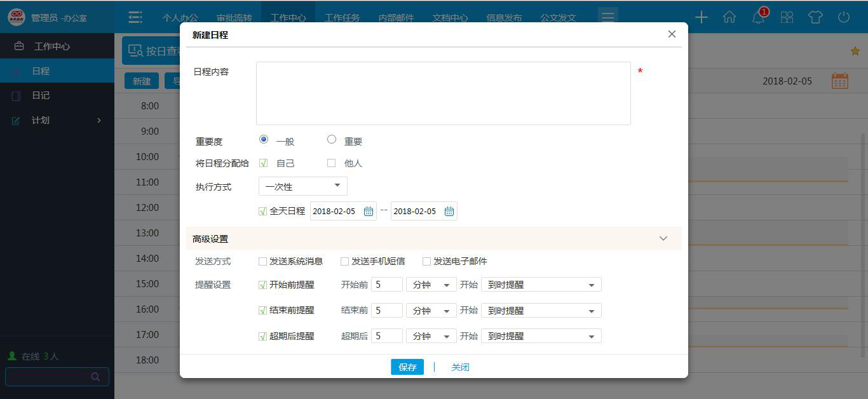The image size is (868, 399).
Task: Click the 保存 save button
Action: [x=407, y=367]
